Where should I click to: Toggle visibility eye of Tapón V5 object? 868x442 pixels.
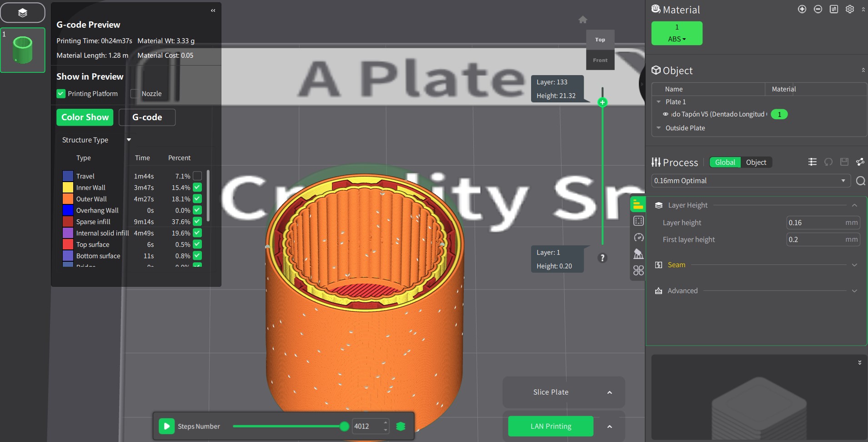(666, 114)
